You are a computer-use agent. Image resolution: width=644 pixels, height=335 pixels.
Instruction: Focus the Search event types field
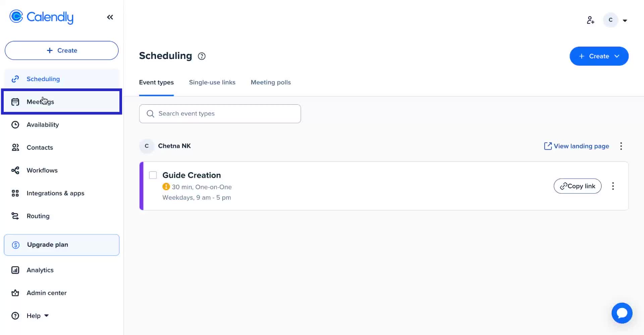click(x=220, y=114)
